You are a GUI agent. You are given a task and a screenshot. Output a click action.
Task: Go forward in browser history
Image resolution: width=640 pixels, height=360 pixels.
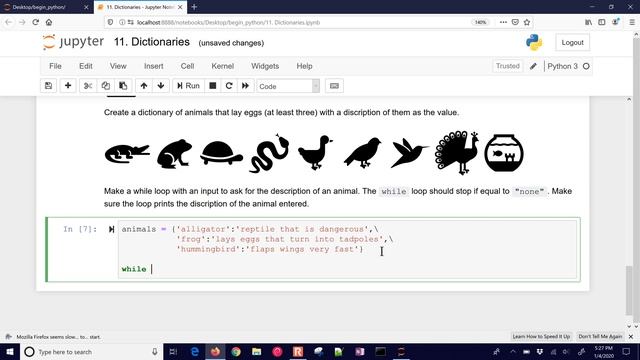coord(22,22)
